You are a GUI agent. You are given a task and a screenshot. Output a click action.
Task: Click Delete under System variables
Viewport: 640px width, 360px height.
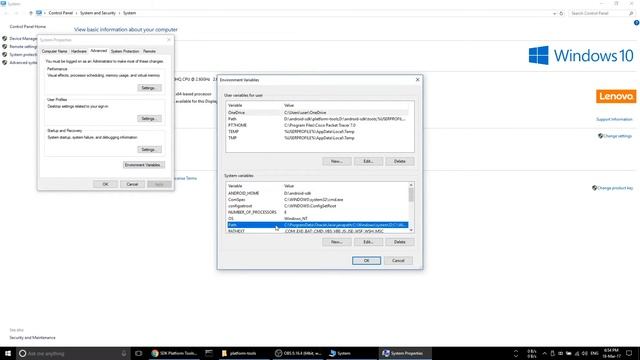click(400, 242)
